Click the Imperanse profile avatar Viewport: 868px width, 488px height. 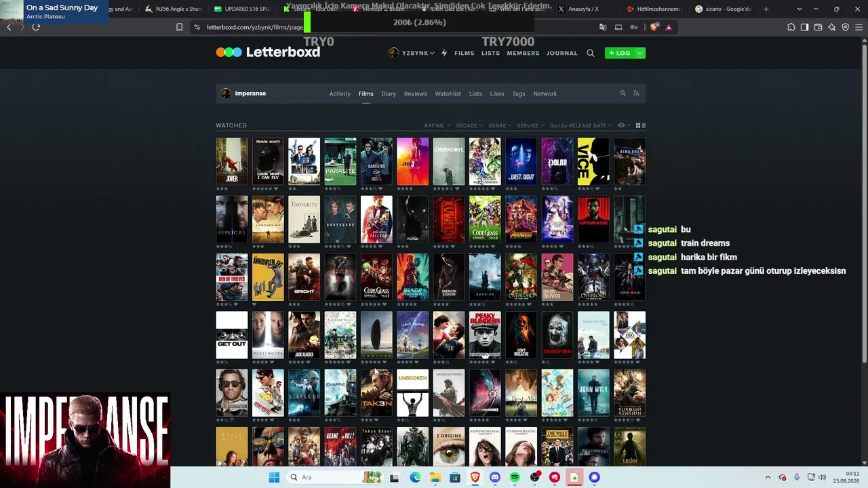click(226, 94)
